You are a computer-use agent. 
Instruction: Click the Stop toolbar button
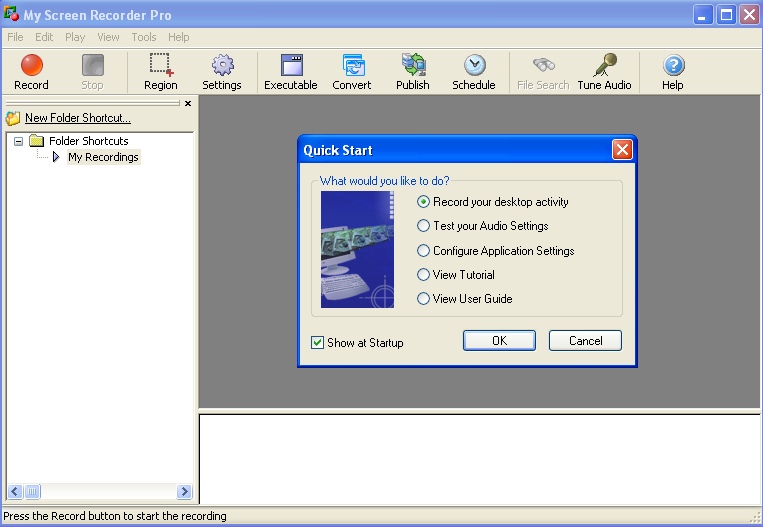(x=92, y=72)
